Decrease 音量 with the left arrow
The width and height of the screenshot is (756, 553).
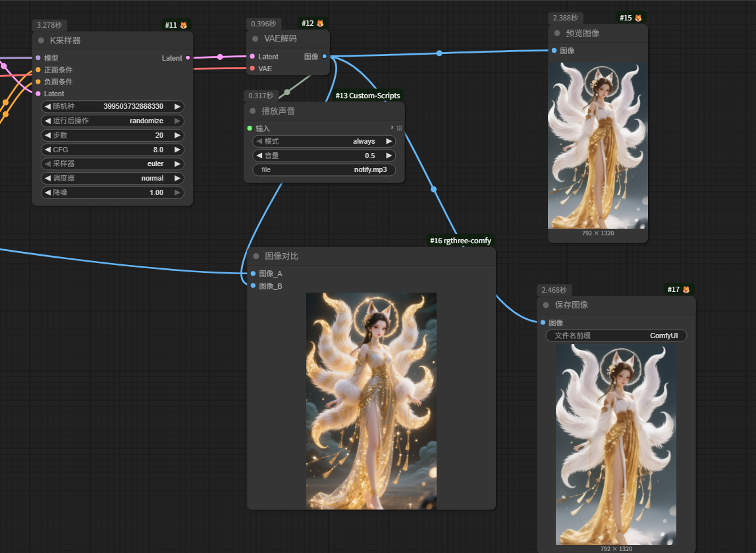point(259,156)
